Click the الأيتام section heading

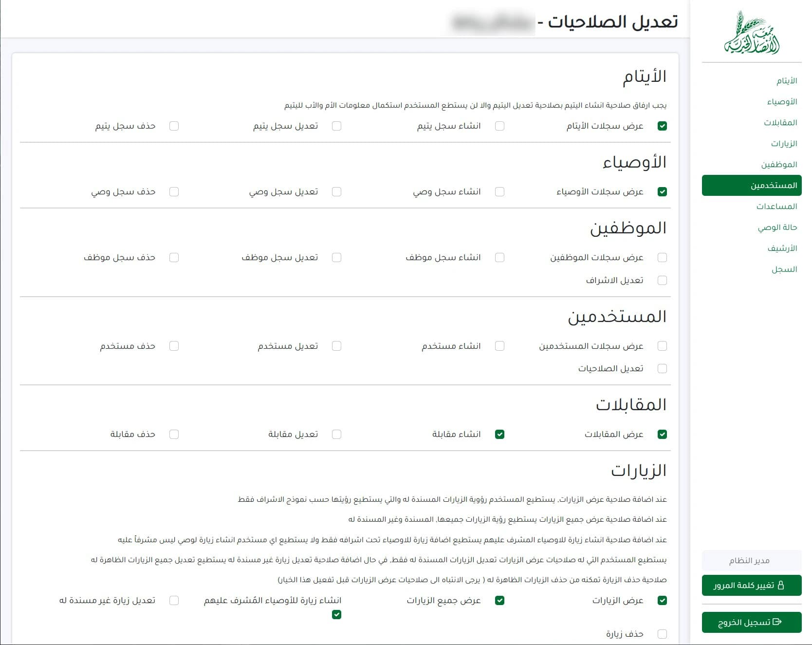[645, 77]
